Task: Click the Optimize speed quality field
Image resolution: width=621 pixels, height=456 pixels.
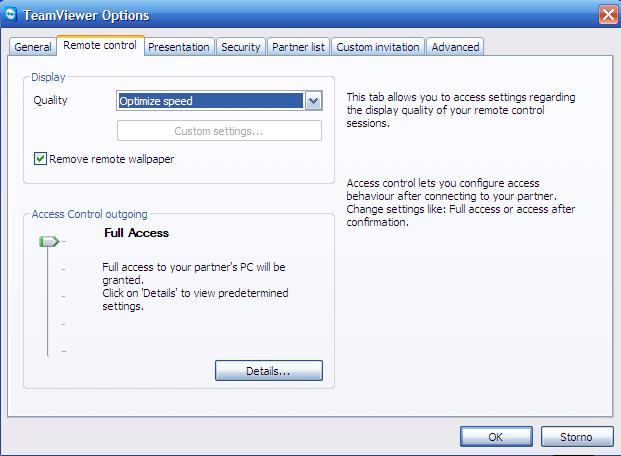Action: coord(211,101)
